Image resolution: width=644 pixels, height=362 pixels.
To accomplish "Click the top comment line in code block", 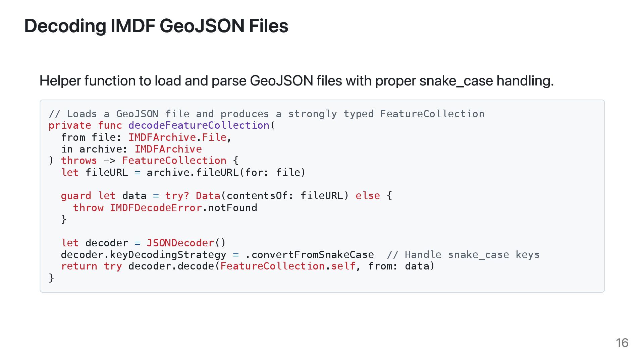I will [x=266, y=114].
